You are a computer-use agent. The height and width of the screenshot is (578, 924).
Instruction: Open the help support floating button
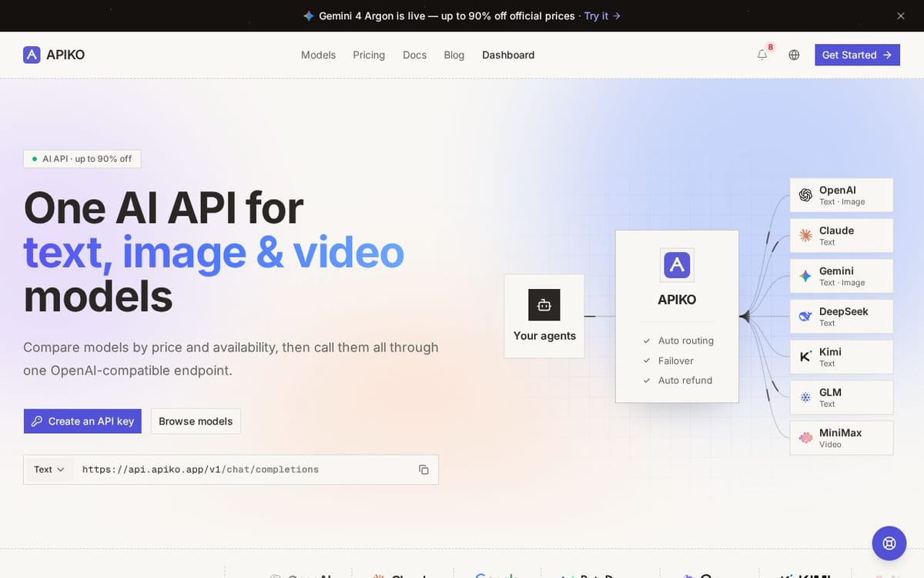pyautogui.click(x=889, y=543)
